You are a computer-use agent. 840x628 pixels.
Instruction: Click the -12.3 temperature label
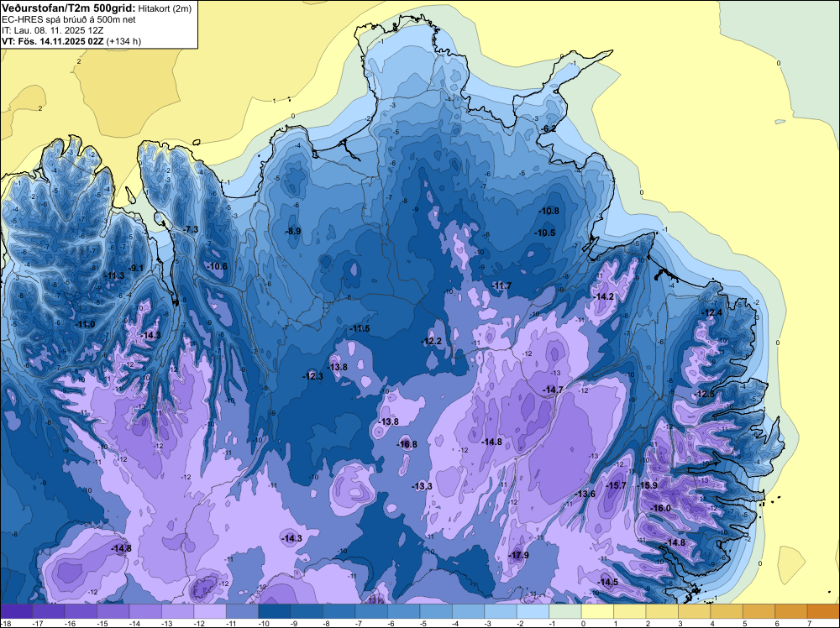pos(314,376)
